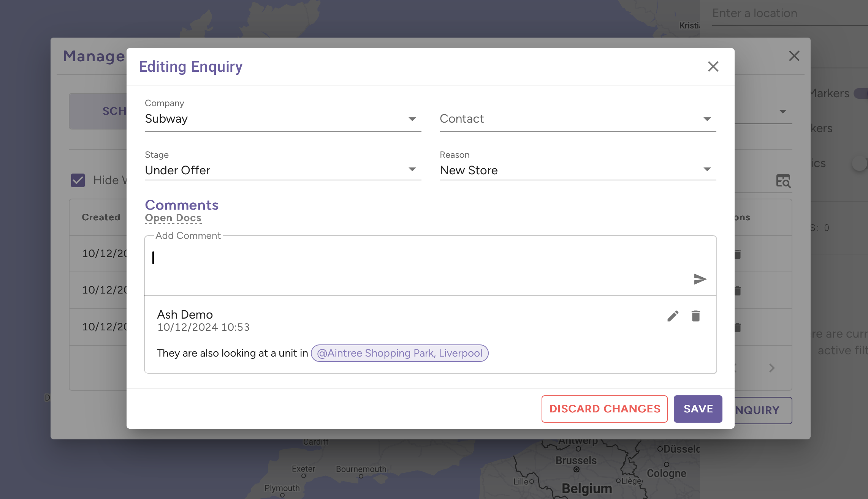Viewport: 868px width, 499px height.
Task: Click the Discard Changes button
Action: tap(604, 409)
